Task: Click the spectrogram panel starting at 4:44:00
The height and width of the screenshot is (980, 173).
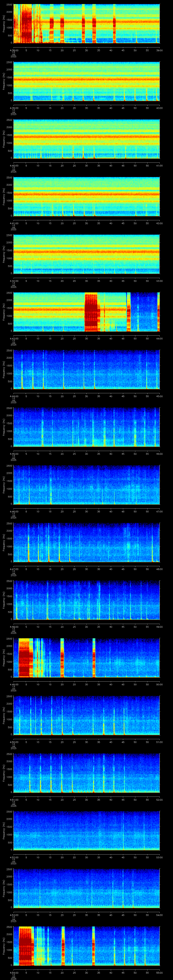Action: click(x=87, y=369)
